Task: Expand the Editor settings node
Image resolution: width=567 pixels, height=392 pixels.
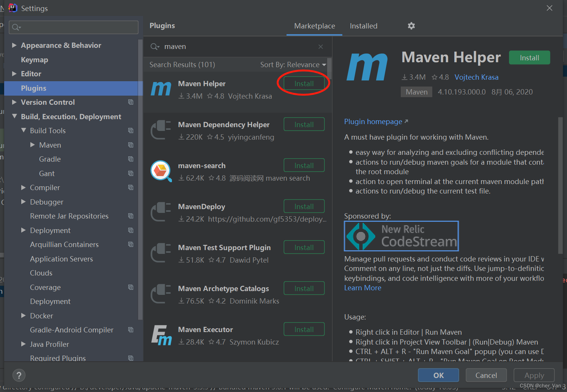Action: tap(14, 74)
